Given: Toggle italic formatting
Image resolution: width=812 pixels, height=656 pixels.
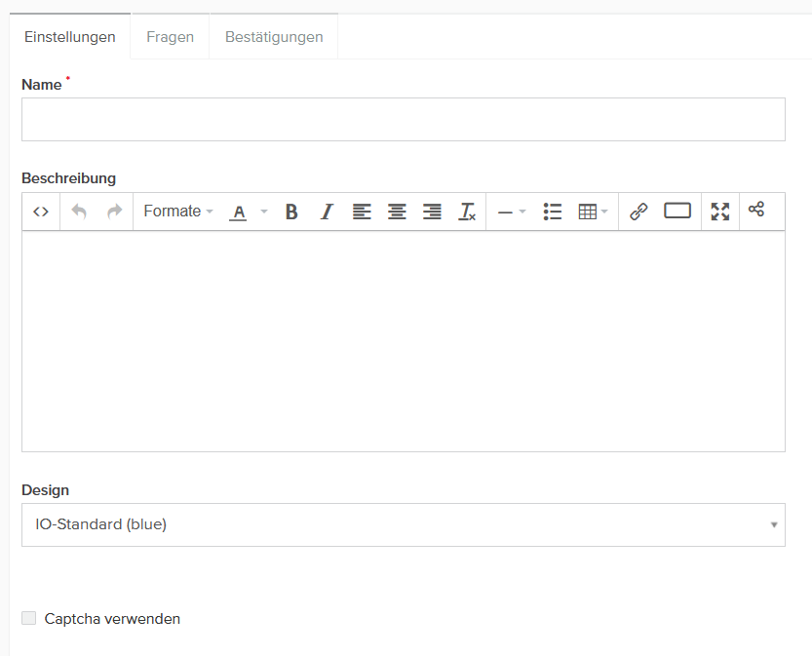Looking at the screenshot, I should (327, 212).
